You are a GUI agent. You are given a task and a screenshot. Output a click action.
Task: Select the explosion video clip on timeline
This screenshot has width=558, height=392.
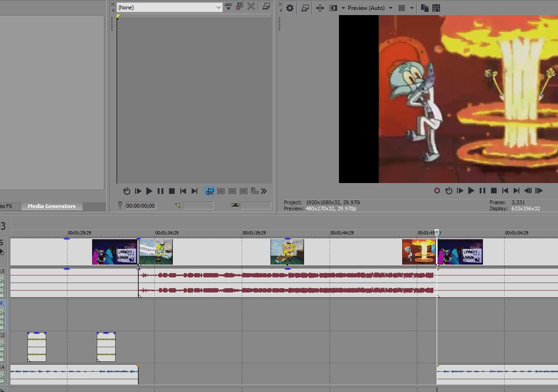point(419,252)
